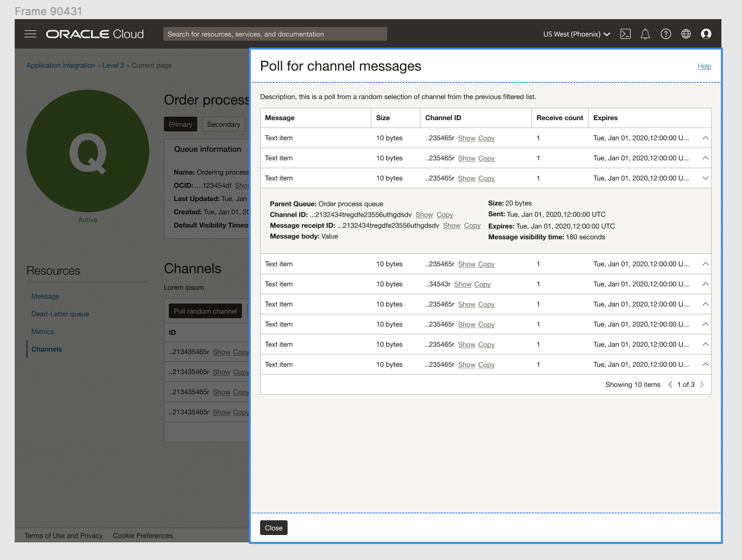
Task: Open the Help link in the panel
Action: 704,66
